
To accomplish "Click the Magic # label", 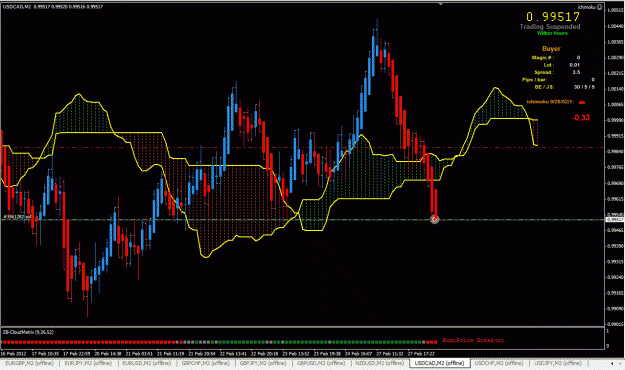I will pyautogui.click(x=542, y=58).
